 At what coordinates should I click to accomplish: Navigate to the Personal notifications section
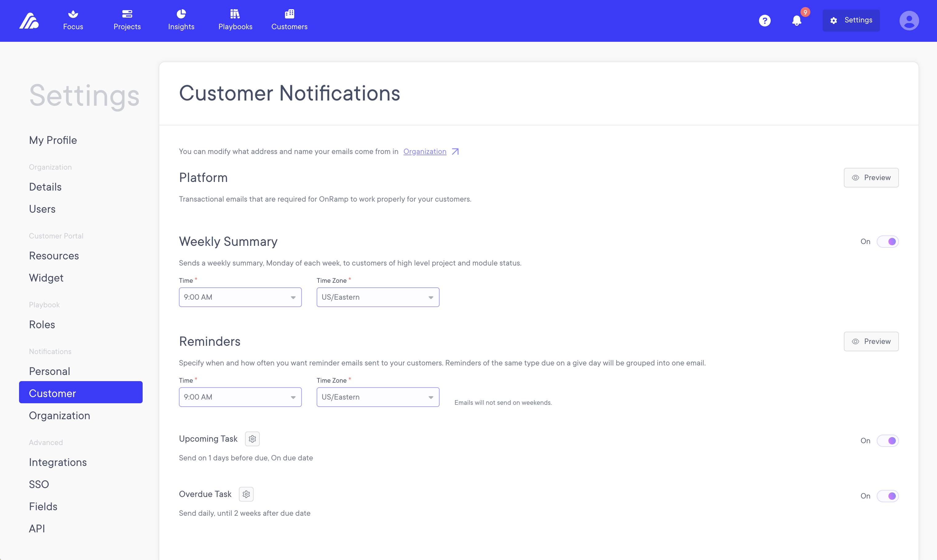click(49, 371)
